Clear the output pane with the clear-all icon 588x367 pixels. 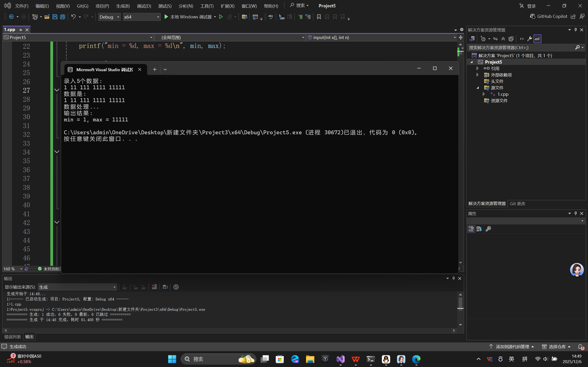pos(154,287)
